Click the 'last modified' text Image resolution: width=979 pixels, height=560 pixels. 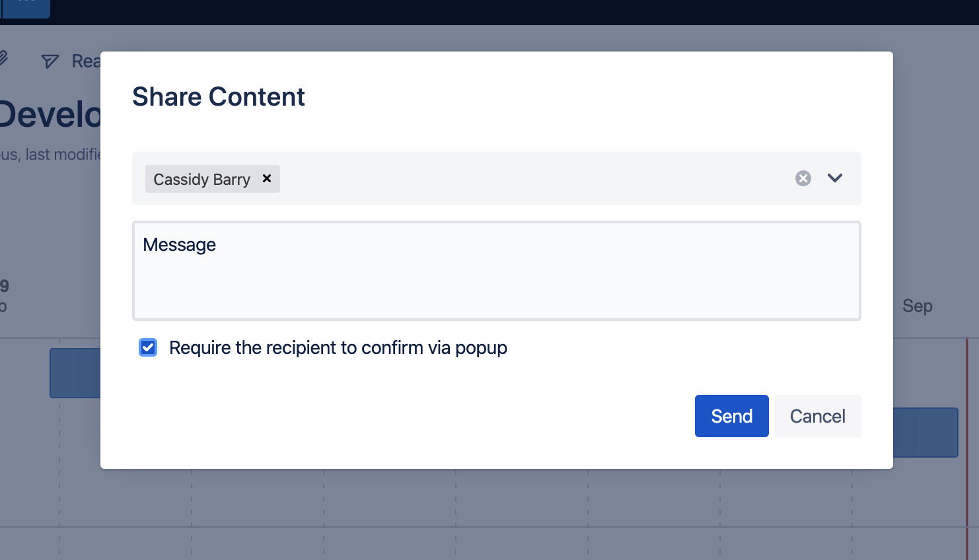click(63, 155)
